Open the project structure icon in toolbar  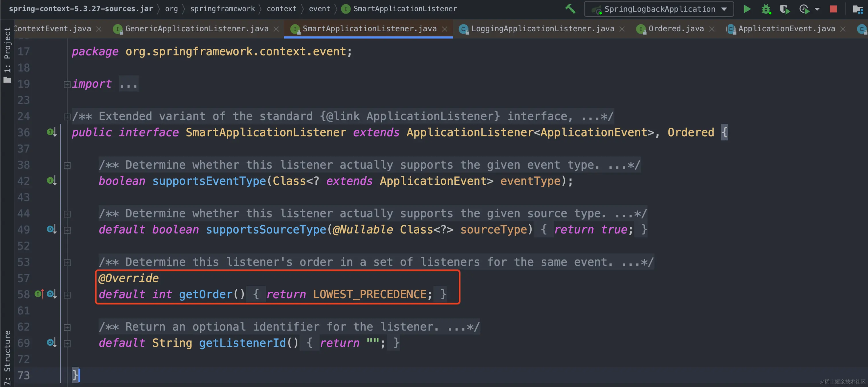pos(858,9)
